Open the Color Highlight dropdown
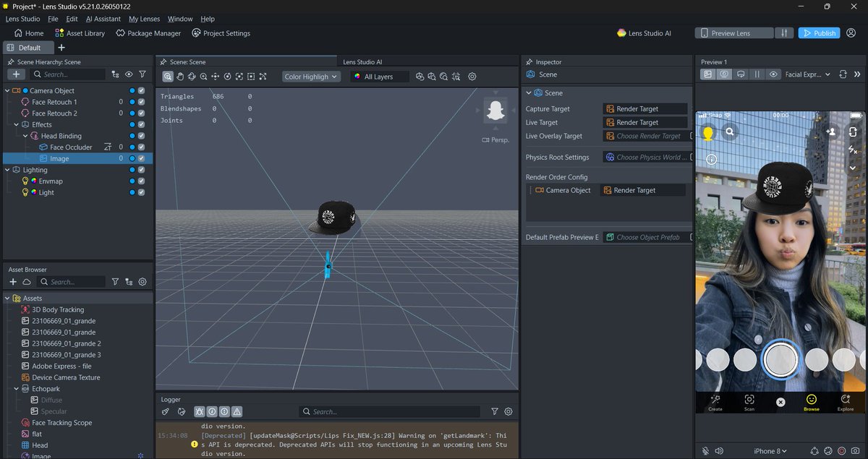The width and height of the screenshot is (868, 459). click(311, 77)
